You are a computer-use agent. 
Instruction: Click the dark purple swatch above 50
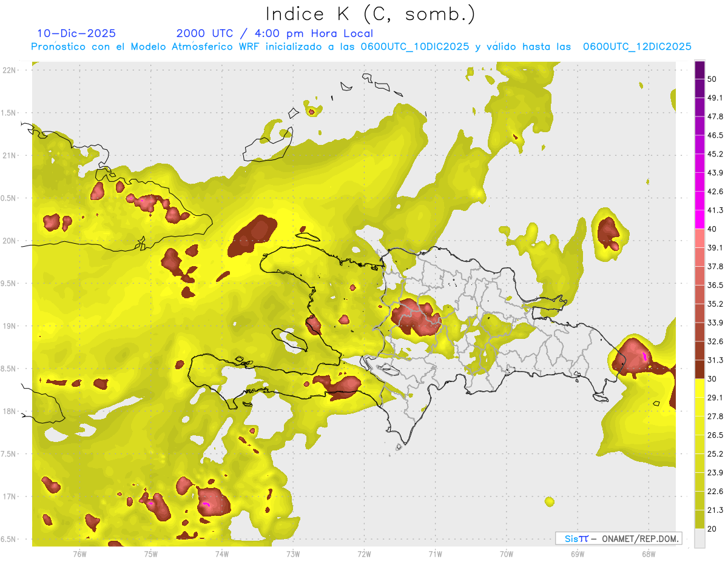point(699,70)
